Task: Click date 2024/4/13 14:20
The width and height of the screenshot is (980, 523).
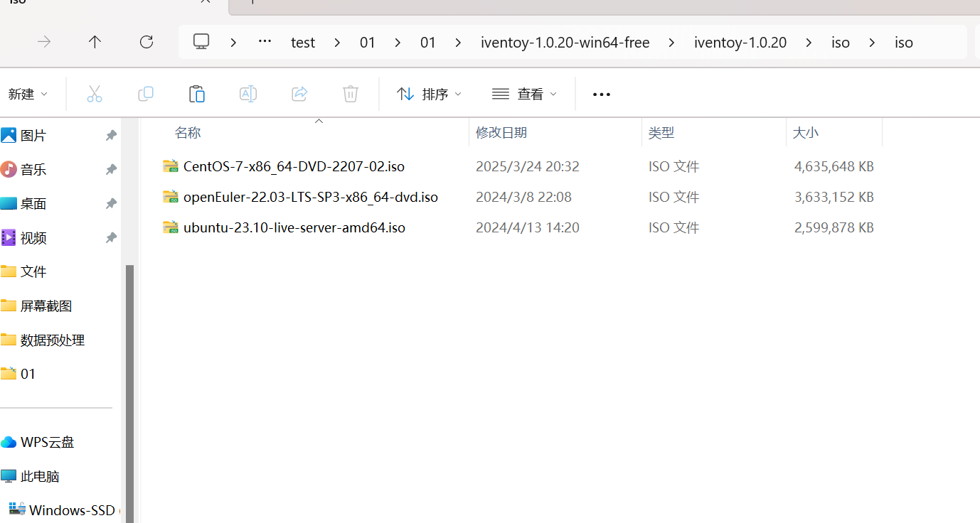Action: coord(528,227)
